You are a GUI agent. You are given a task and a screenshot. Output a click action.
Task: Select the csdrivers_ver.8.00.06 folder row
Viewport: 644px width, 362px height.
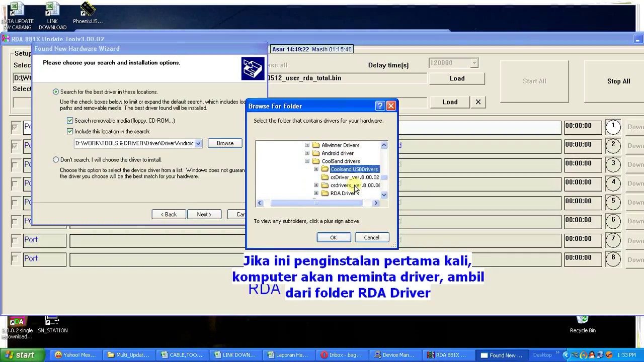(355, 186)
